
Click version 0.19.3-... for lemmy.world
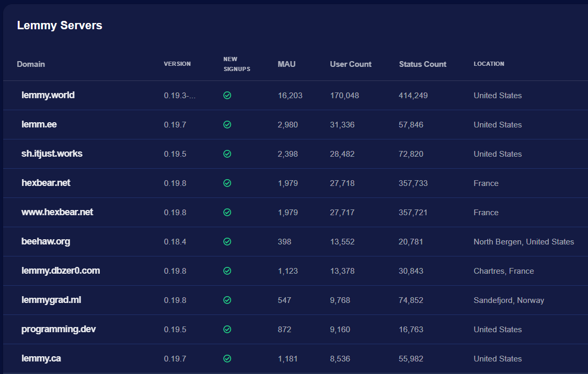(x=180, y=96)
